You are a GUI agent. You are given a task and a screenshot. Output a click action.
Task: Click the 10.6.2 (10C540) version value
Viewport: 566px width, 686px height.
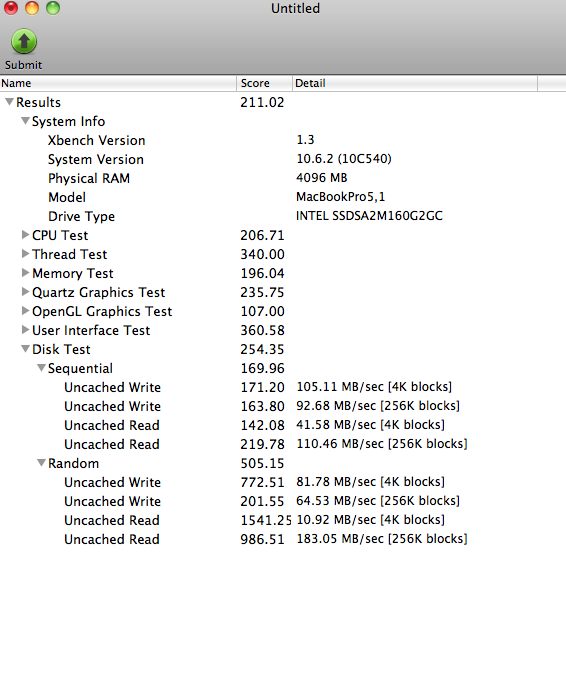pos(344,159)
